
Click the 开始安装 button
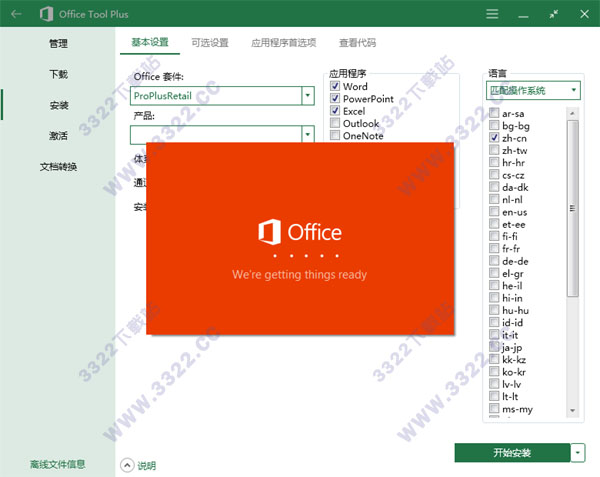coord(512,453)
